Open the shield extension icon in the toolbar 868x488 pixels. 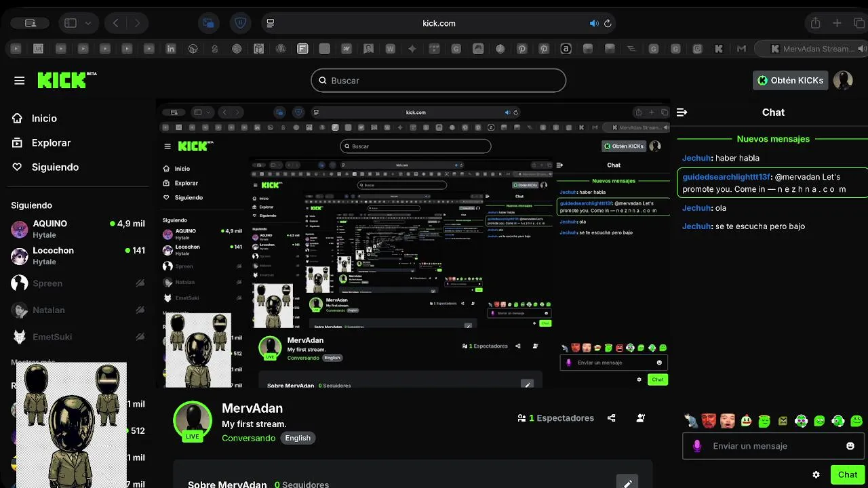241,23
